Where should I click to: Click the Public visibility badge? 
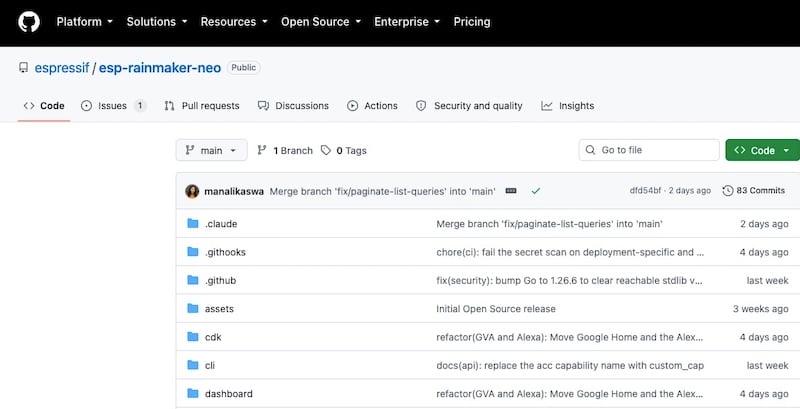243,67
